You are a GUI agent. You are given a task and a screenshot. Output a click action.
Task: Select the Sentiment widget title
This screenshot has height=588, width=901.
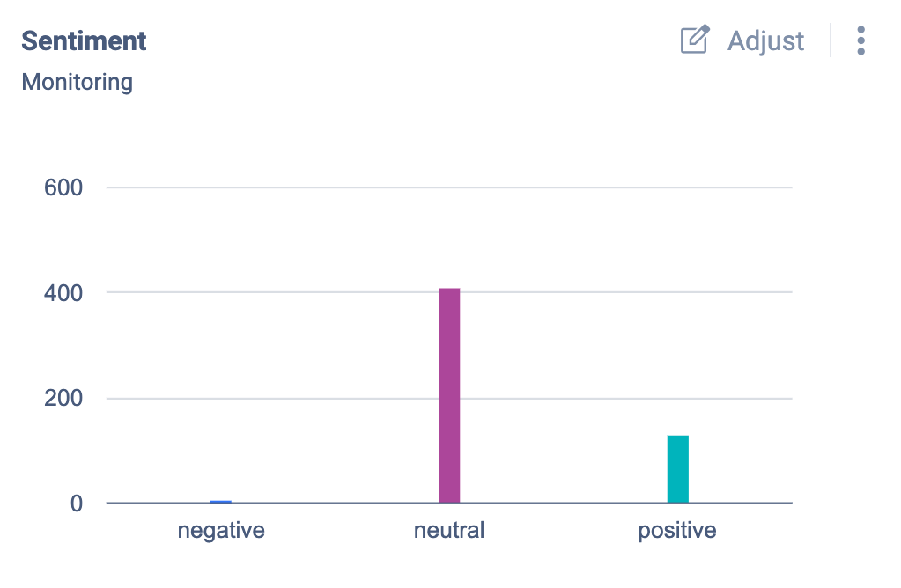click(x=84, y=40)
